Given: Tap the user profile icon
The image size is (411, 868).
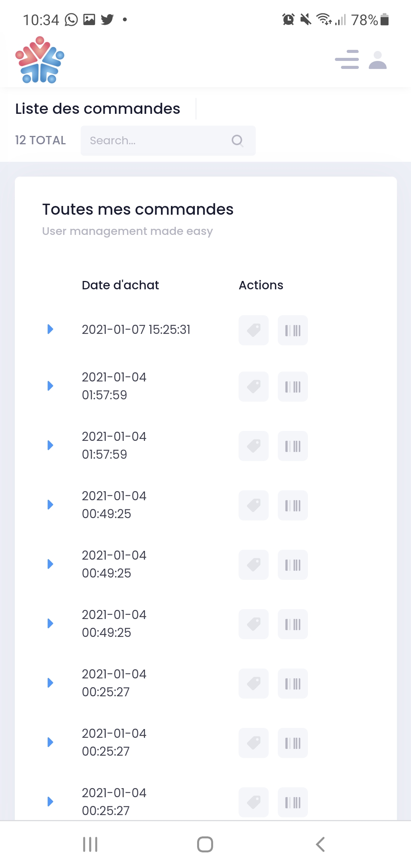Looking at the screenshot, I should click(378, 60).
